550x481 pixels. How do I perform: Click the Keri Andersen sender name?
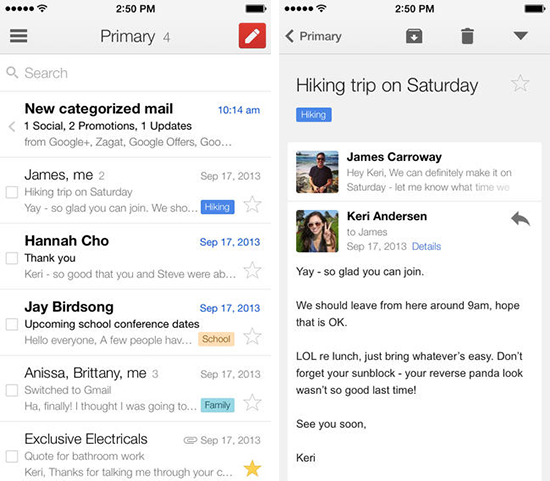(387, 216)
